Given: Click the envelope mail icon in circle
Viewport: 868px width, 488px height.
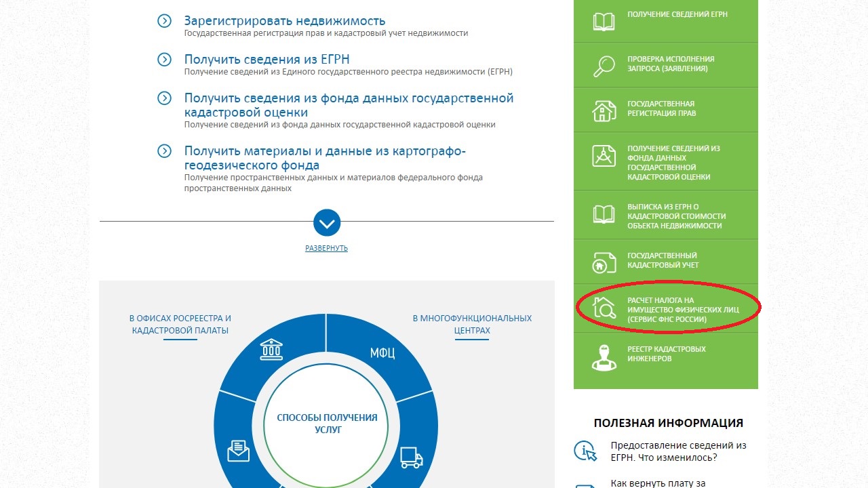Looking at the screenshot, I should 239,451.
